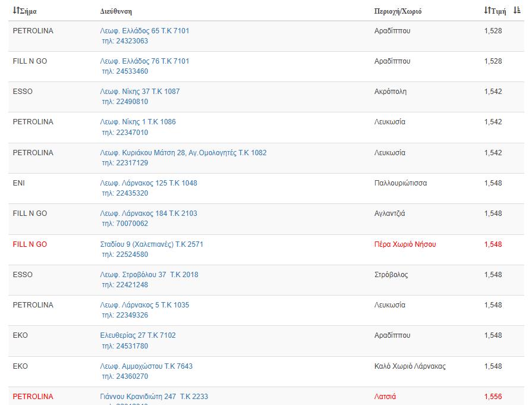This screenshot has width=532, height=405.
Task: Open address Λεωφ. Ελλάδος 65 Τ.Κ 7101
Action: [144, 31]
